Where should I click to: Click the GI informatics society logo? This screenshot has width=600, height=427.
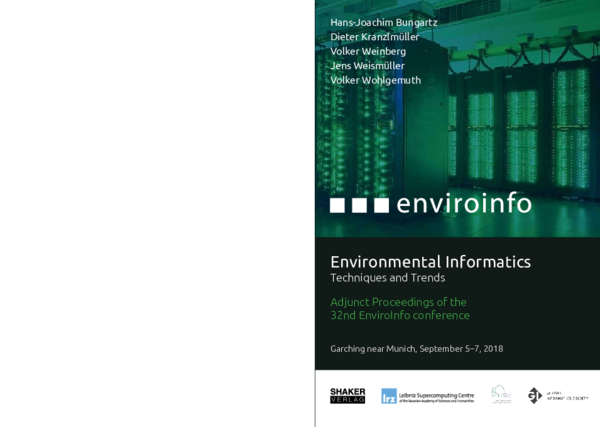click(x=558, y=396)
